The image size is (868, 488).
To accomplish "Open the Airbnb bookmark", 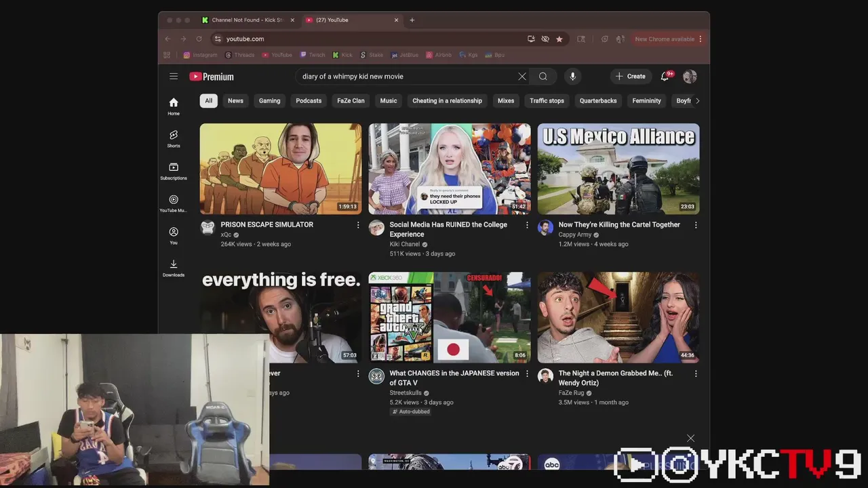I will point(439,55).
